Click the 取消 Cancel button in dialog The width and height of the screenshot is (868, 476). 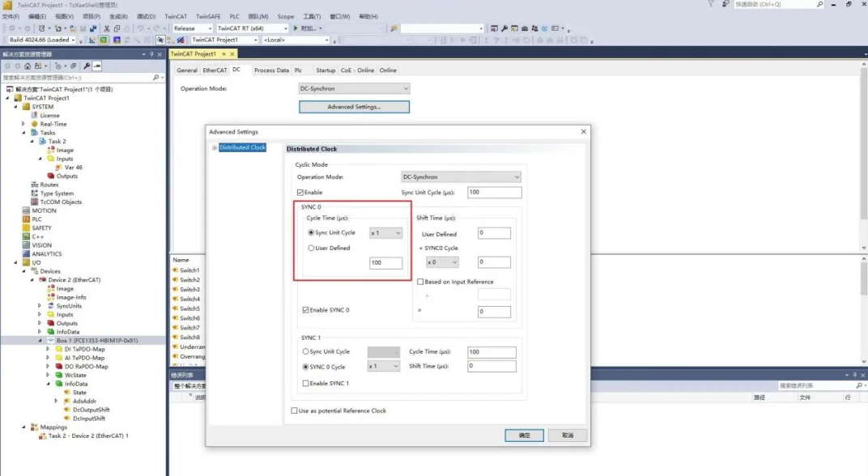click(568, 435)
